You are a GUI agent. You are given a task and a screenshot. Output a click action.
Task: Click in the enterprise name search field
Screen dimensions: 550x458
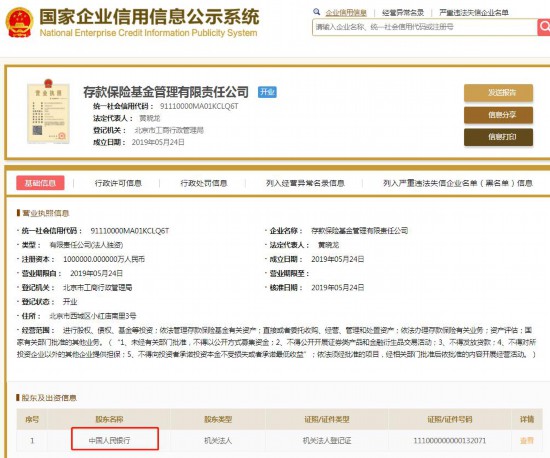[x=424, y=27]
